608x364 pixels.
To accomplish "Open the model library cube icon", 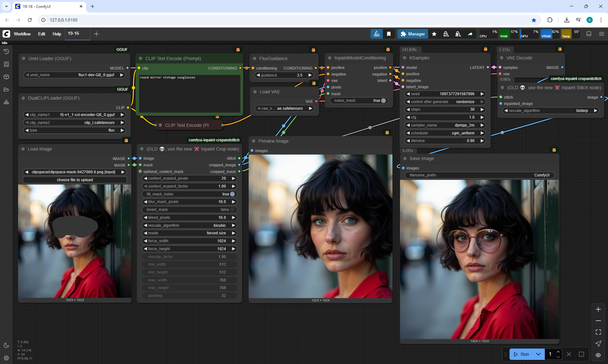I will pyautogui.click(x=6, y=77).
